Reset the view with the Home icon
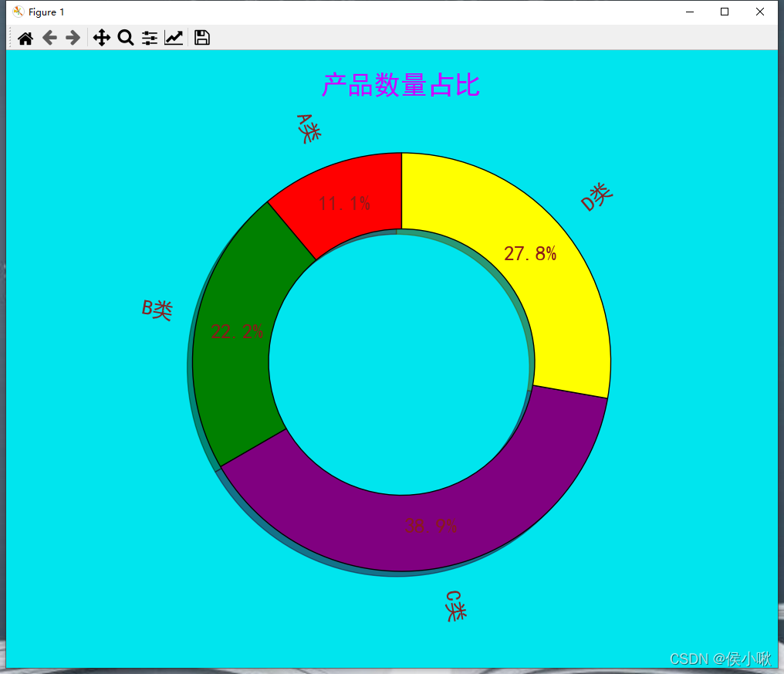The image size is (784, 674). tap(25, 38)
